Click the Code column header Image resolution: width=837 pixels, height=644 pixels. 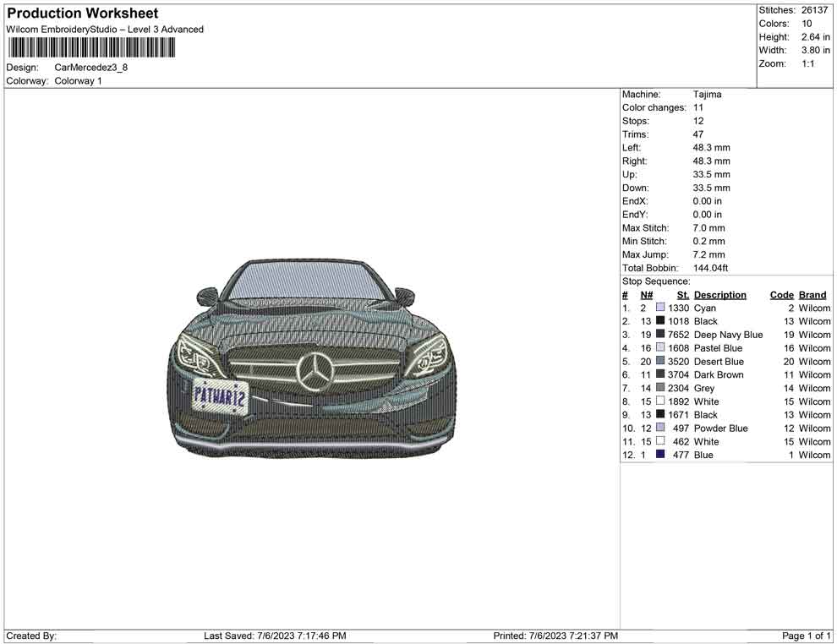(x=781, y=295)
